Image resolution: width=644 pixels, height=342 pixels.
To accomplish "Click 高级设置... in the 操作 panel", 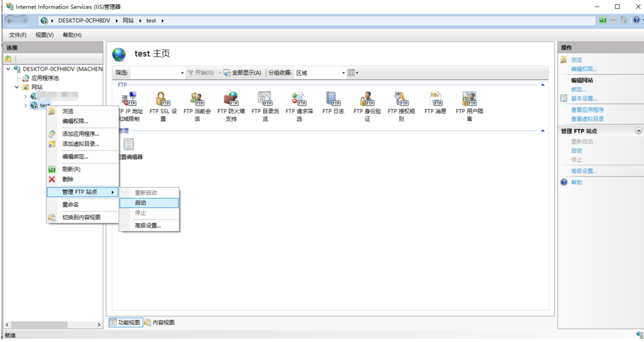I will tap(584, 171).
